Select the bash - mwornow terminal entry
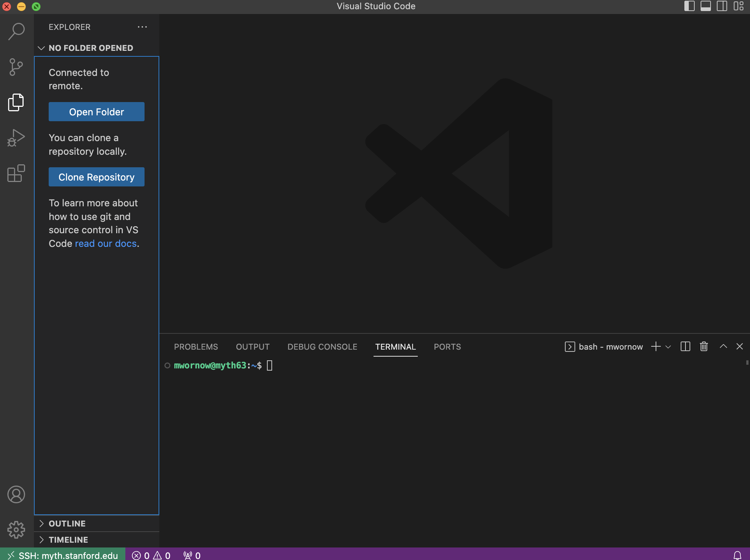 pyautogui.click(x=604, y=347)
